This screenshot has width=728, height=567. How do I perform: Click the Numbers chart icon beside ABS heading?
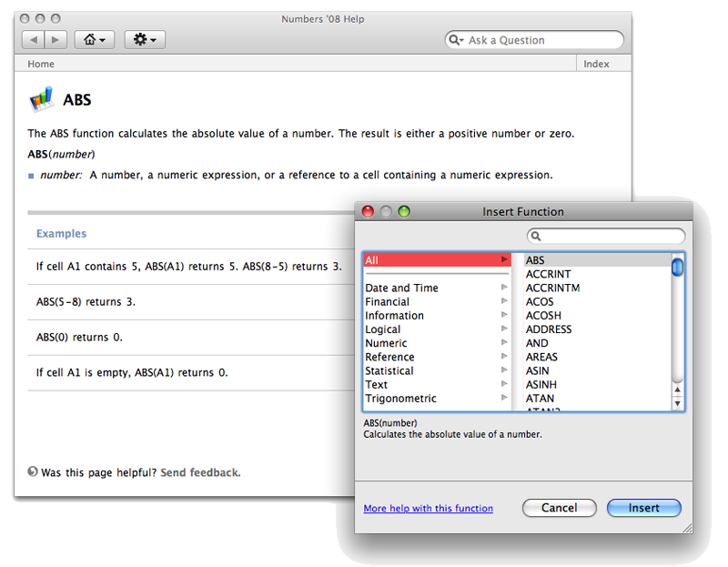point(41,99)
